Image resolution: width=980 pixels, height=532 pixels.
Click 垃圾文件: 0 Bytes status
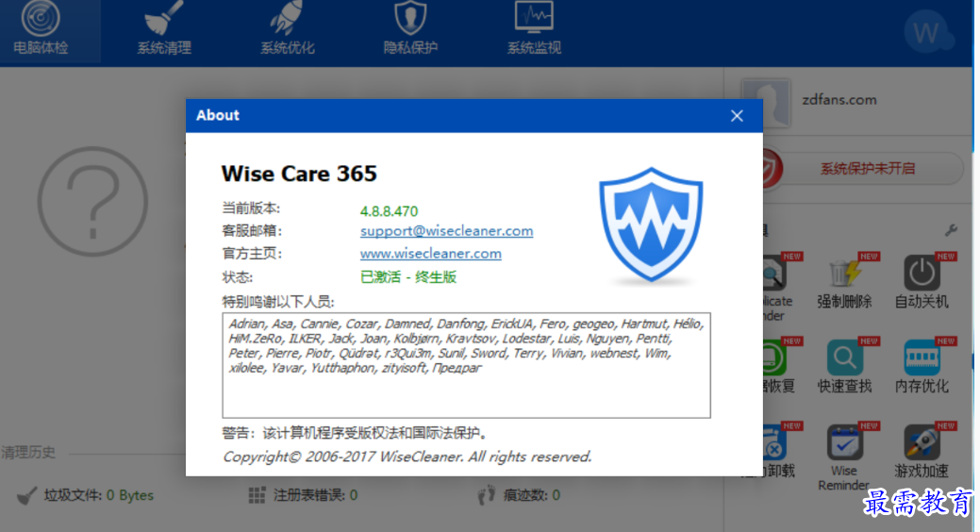86,496
